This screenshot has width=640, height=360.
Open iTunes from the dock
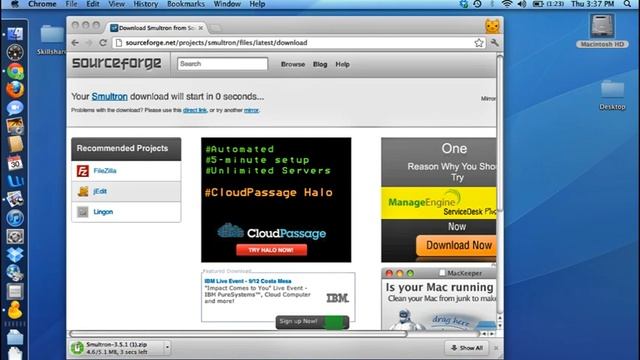pyautogui.click(x=15, y=218)
